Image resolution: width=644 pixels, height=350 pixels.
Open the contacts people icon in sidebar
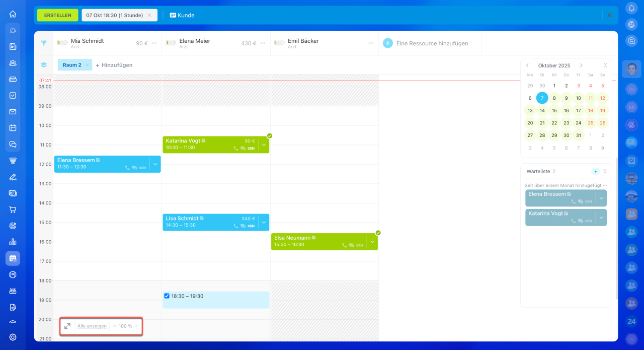(13, 63)
